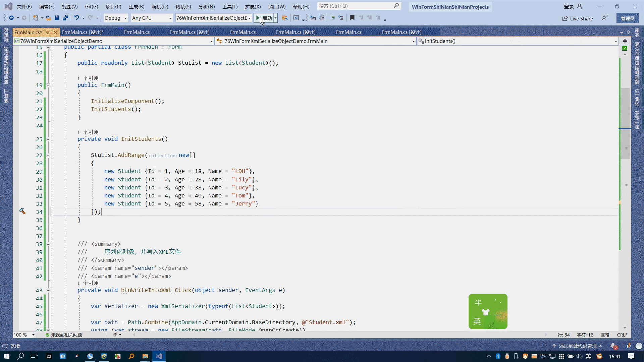Viewport: 644px width, 362px height.
Task: Open the member dropdown showing InitStudents()
Action: click(518, 41)
